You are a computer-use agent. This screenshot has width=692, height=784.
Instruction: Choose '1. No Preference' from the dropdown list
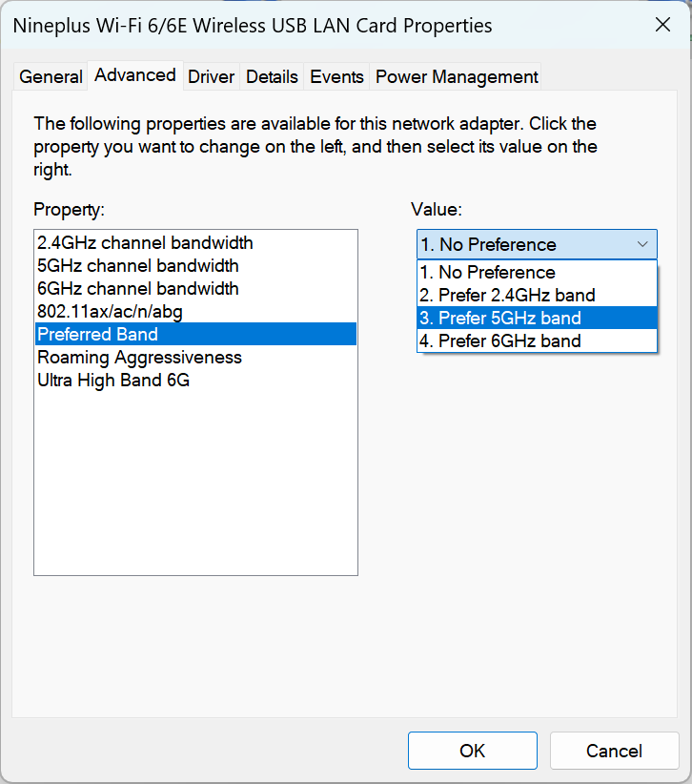click(x=538, y=273)
